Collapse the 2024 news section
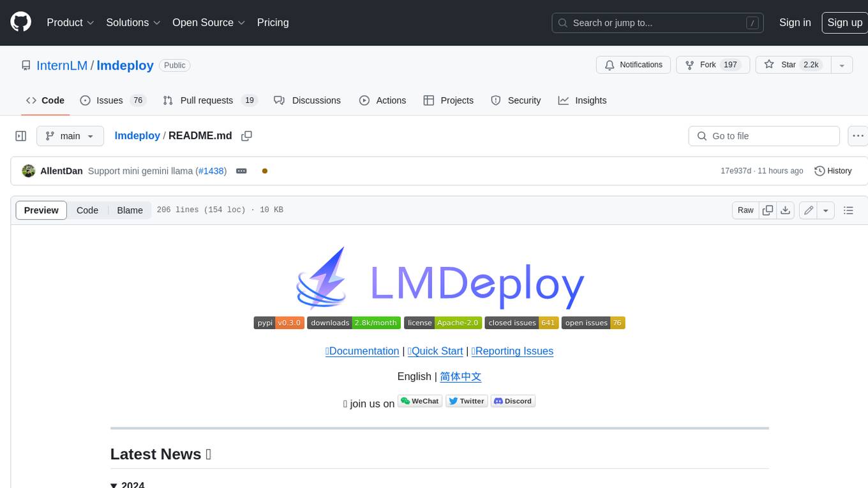Viewport: 868px width, 488px height. pos(128,485)
